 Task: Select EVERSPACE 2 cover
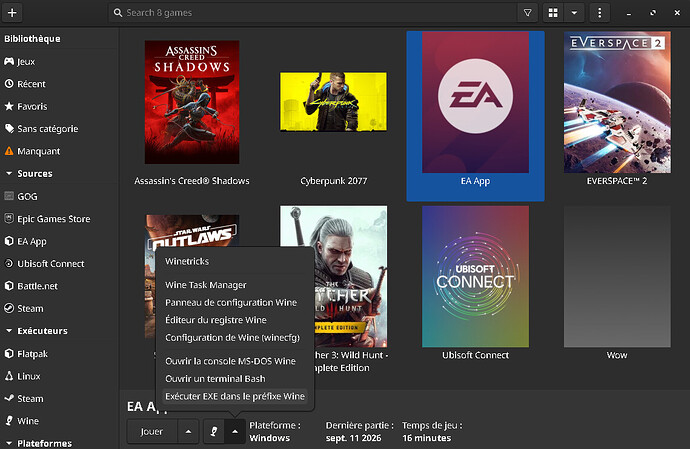pyautogui.click(x=617, y=102)
